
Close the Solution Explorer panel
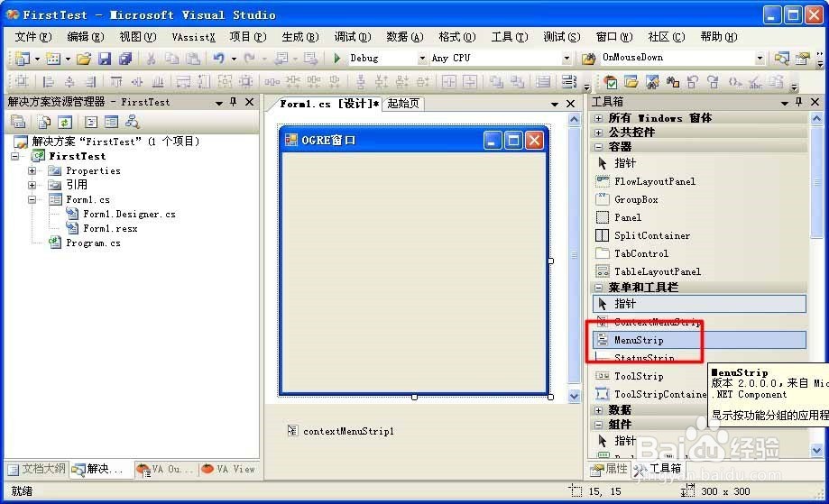point(250,102)
